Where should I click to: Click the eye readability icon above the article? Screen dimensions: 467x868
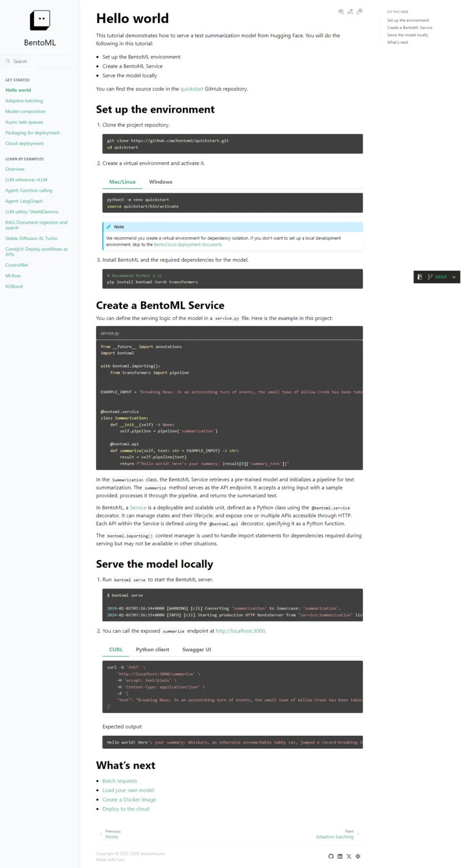tap(341, 11)
